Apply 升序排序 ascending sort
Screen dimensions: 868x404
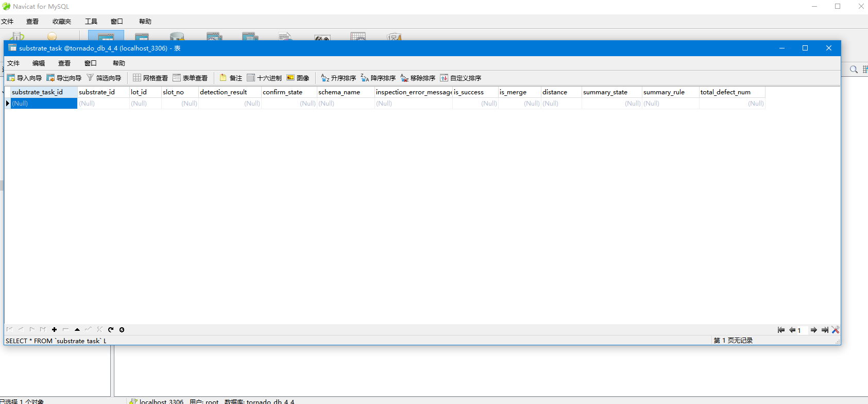(x=338, y=78)
